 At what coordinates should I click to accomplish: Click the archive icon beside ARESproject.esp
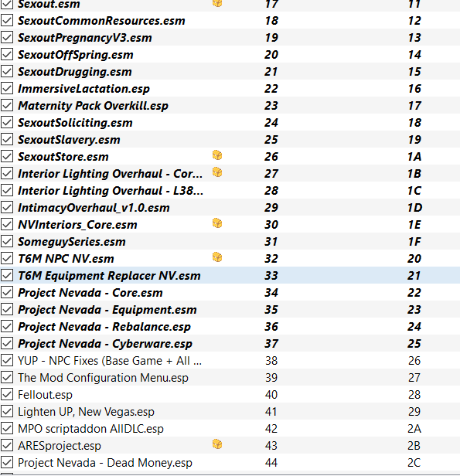[x=217, y=444]
